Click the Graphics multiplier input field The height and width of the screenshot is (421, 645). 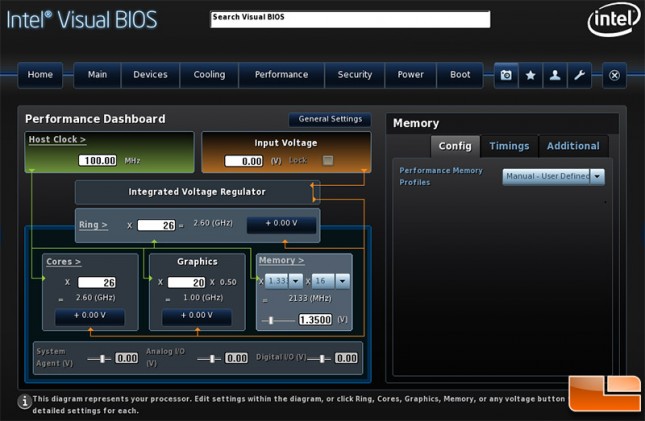click(186, 282)
